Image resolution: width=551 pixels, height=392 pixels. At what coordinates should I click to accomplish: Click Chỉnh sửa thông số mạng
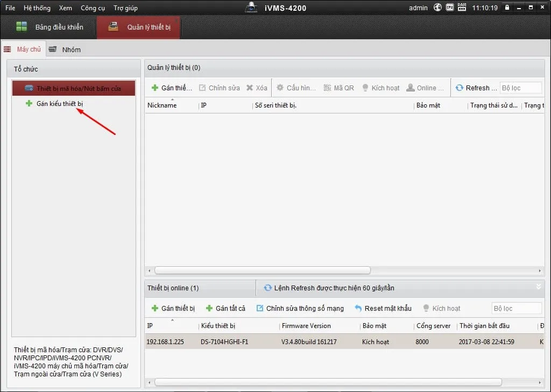tap(299, 308)
